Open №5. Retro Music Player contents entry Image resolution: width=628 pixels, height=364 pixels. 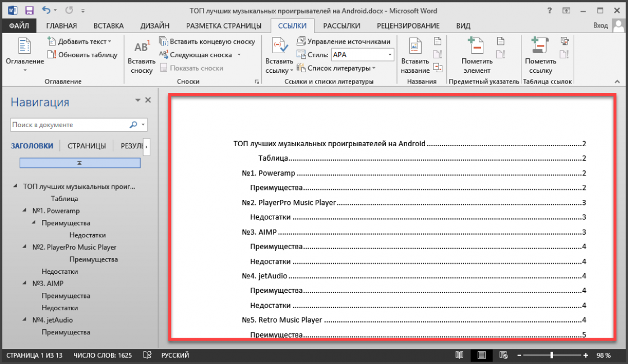tap(414, 320)
